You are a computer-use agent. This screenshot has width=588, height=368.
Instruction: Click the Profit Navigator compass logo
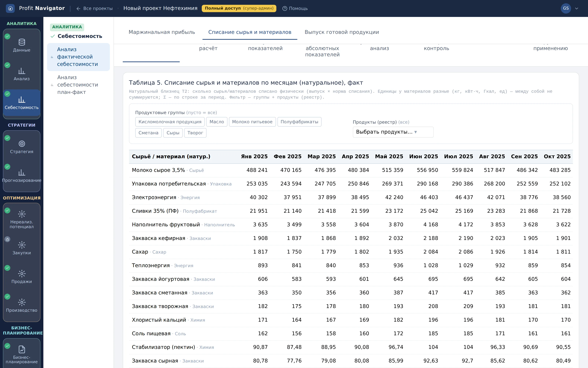click(10, 8)
